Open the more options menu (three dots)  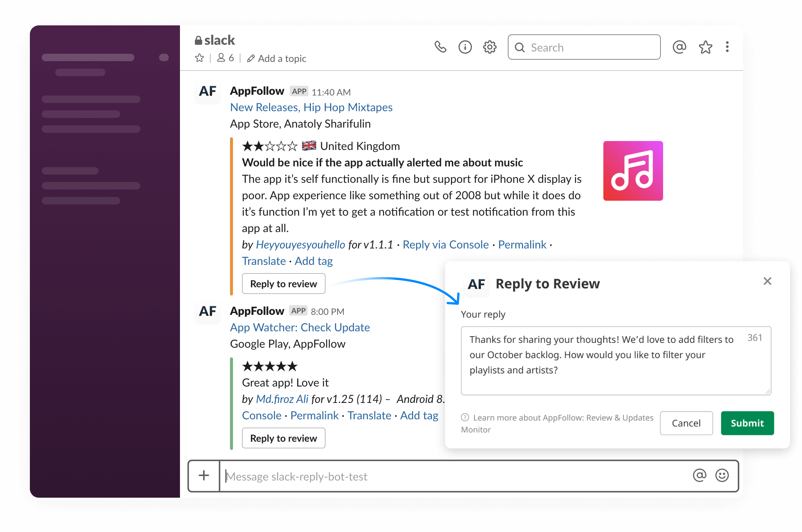coord(727,47)
